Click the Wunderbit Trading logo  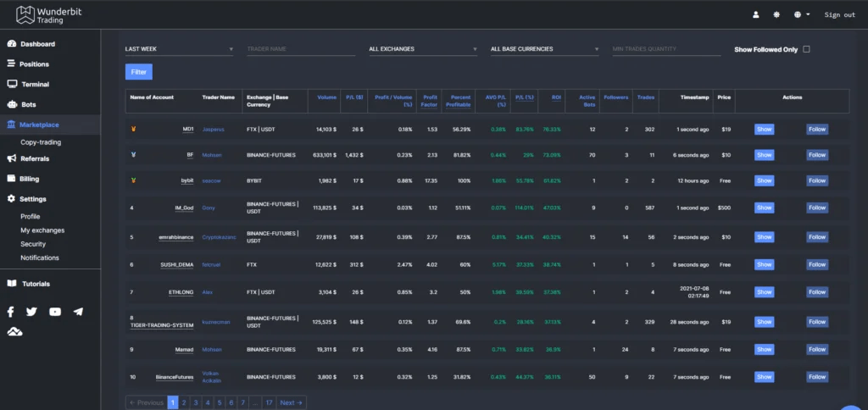48,15
